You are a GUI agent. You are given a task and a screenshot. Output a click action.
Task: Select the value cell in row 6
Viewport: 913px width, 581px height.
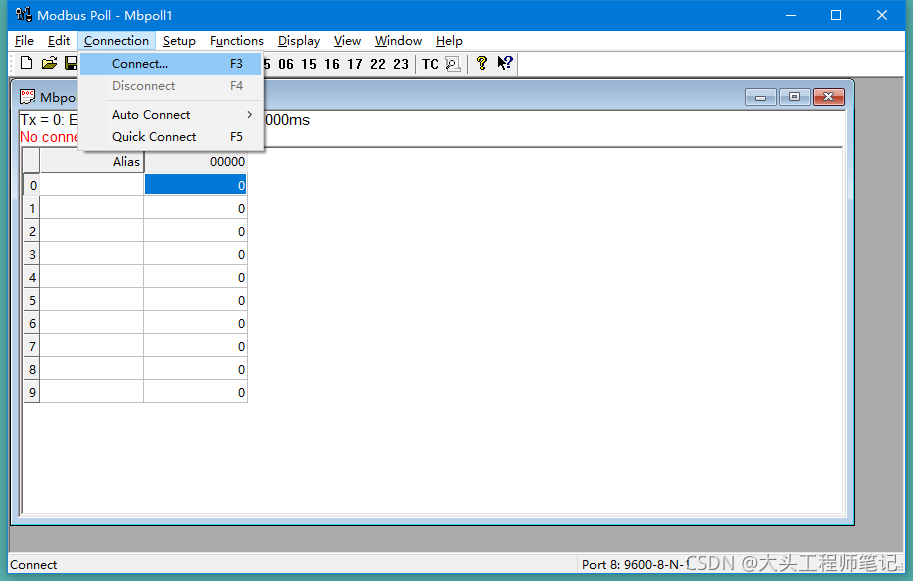[x=196, y=323]
